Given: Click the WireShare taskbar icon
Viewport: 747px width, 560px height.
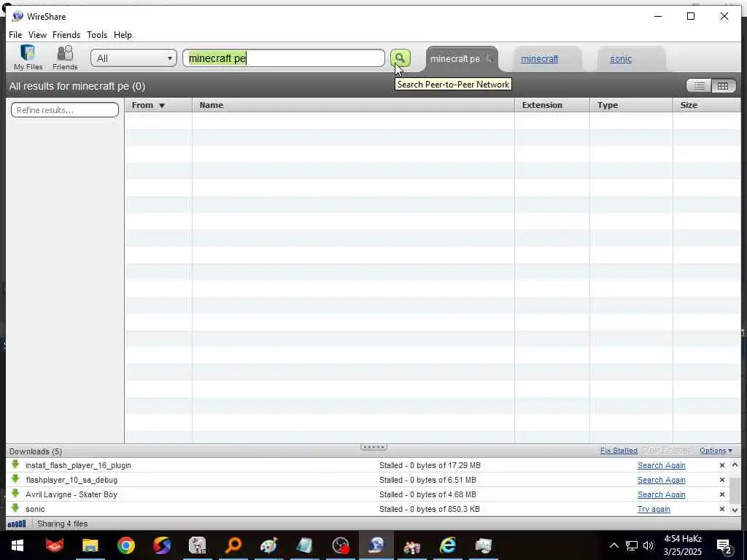Looking at the screenshot, I should 376,545.
